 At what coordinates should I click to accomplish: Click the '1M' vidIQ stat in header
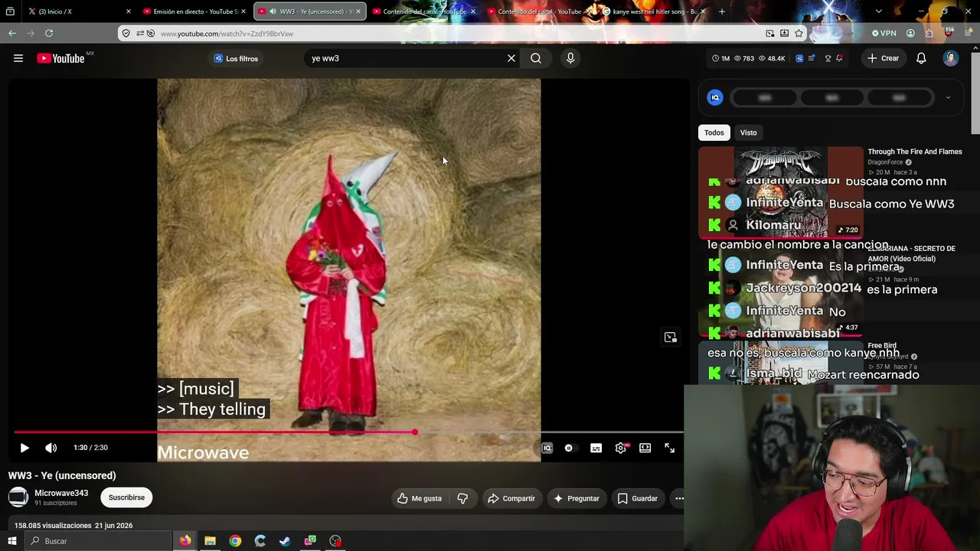point(720,58)
